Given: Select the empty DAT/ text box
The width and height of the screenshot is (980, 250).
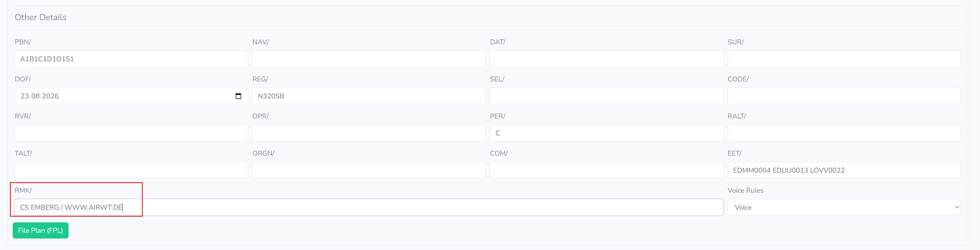Looking at the screenshot, I should [x=606, y=59].
